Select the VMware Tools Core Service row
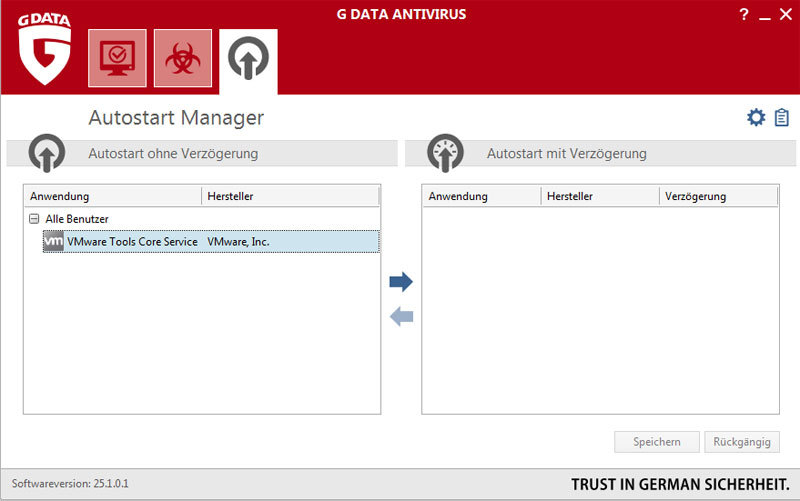Screen dimensions: 800x501 (x=211, y=241)
